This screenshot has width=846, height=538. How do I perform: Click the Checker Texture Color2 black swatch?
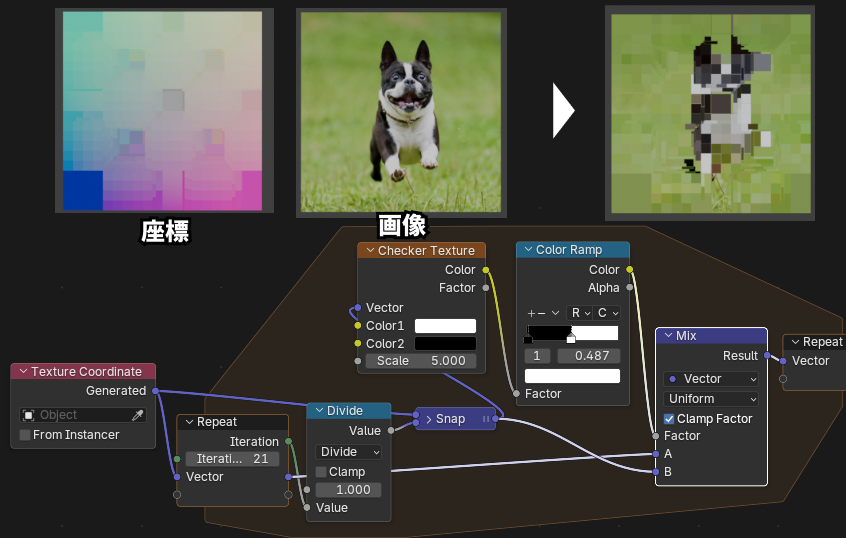coord(445,344)
